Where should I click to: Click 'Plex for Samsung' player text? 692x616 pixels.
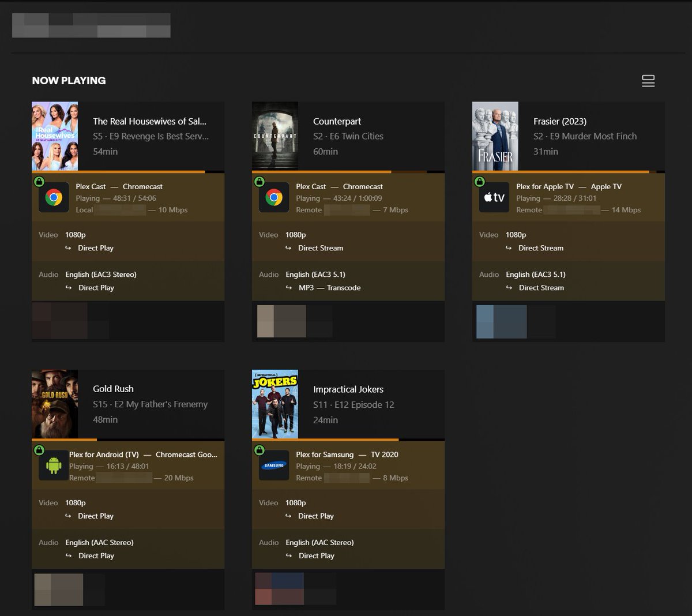pos(325,455)
